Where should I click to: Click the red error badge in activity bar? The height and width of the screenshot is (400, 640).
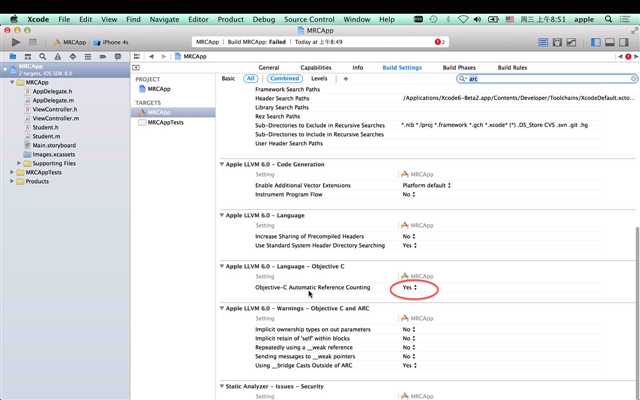pos(439,42)
